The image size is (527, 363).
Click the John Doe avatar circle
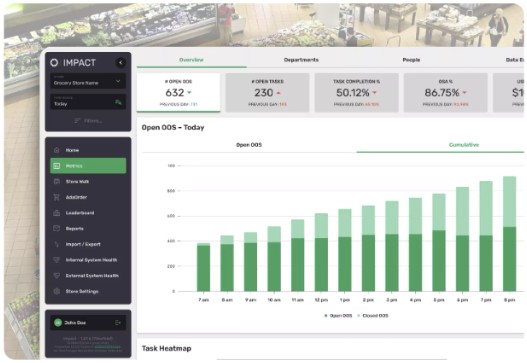pyautogui.click(x=58, y=323)
